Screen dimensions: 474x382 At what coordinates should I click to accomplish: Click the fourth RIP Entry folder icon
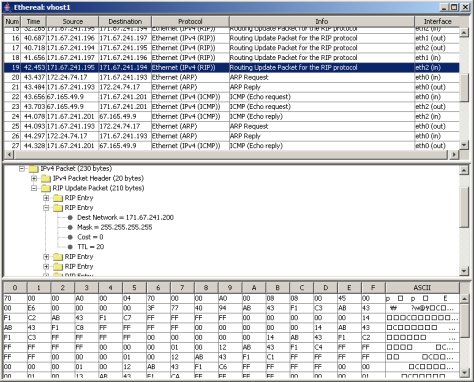tap(58, 267)
